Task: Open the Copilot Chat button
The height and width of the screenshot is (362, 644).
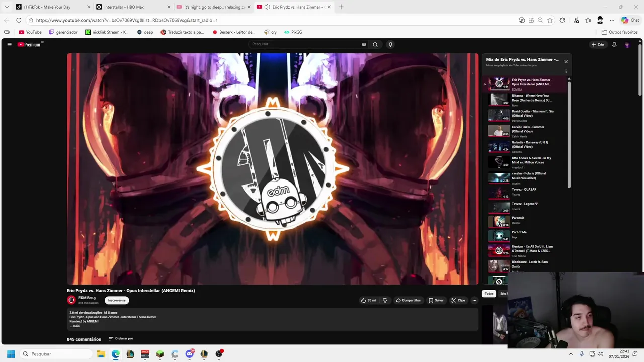Action: pos(630,20)
